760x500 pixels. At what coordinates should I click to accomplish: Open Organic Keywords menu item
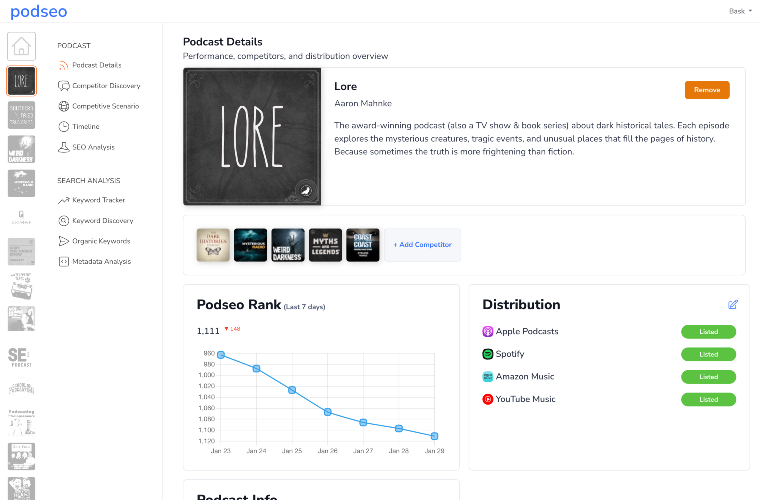[101, 241]
